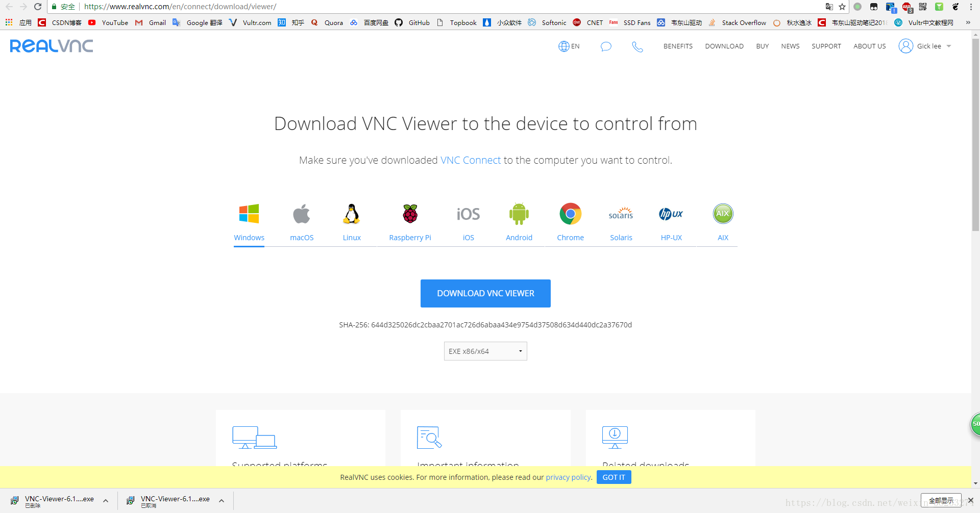Image resolution: width=980 pixels, height=513 pixels.
Task: Pick the Raspberry Pi platform icon
Action: pos(410,214)
